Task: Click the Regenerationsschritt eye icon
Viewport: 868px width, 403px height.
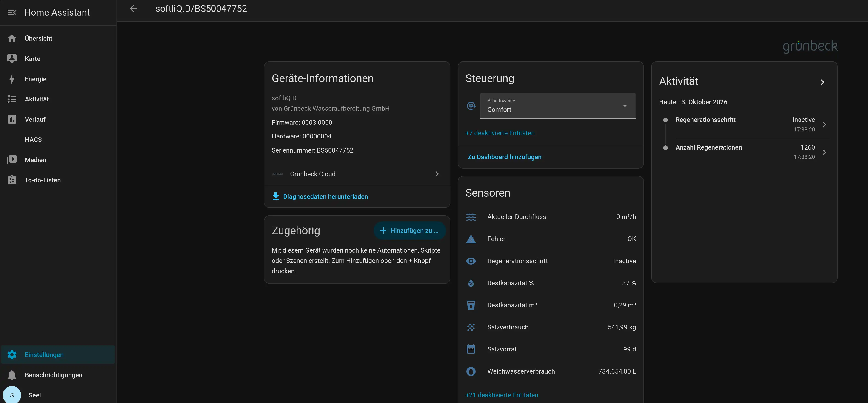Action: tap(471, 261)
